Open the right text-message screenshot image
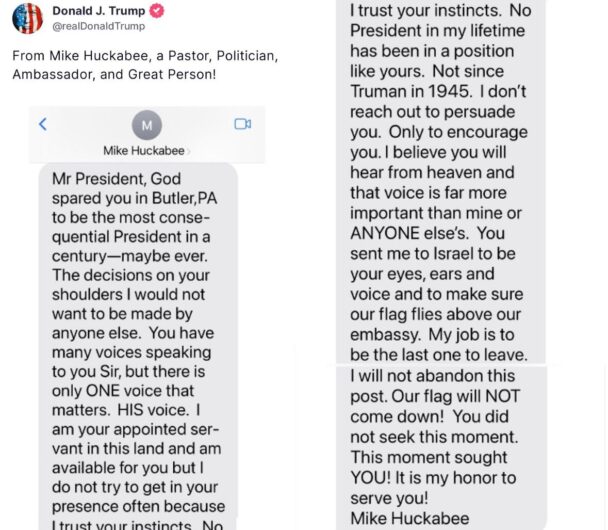This screenshot has height=530, width=608. pyautogui.click(x=441, y=265)
